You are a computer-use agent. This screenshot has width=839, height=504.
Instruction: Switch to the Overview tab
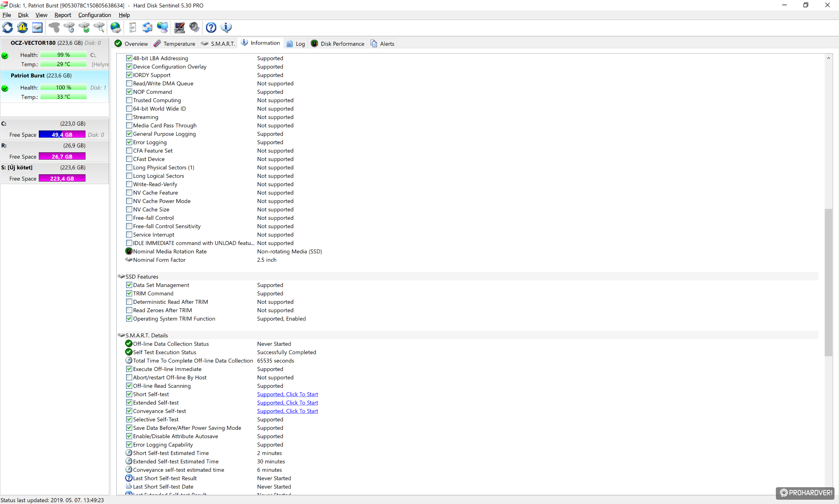(x=131, y=43)
